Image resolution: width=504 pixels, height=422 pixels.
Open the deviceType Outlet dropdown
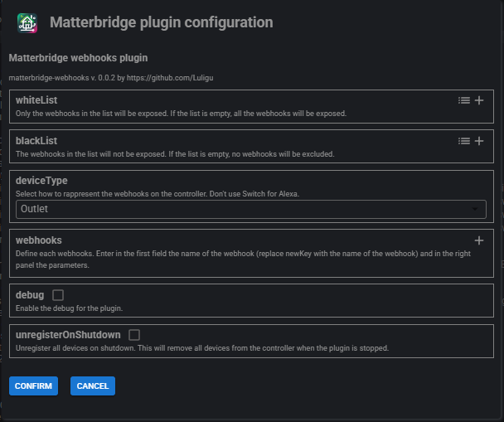250,209
